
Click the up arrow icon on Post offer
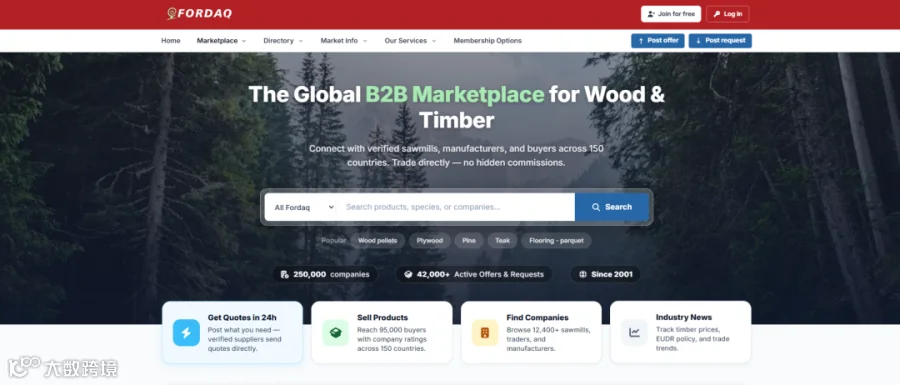pyautogui.click(x=641, y=41)
